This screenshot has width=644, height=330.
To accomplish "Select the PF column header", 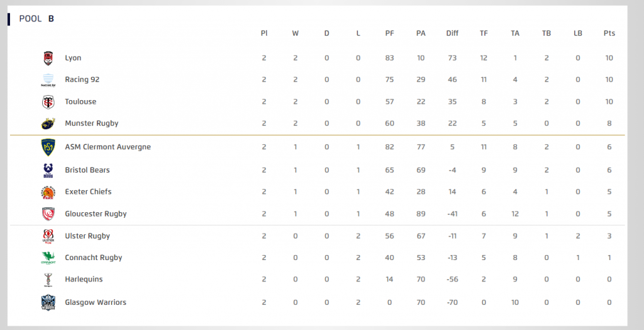I will point(389,33).
